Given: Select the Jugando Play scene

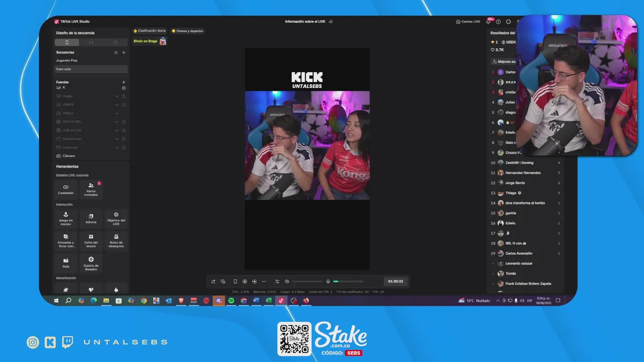Looking at the screenshot, I should [x=91, y=60].
